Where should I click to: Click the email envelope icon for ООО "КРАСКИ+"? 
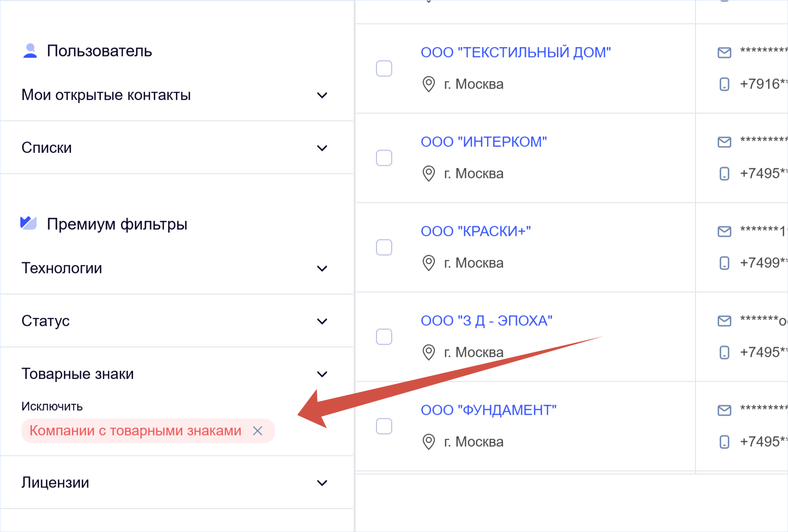coord(723,231)
